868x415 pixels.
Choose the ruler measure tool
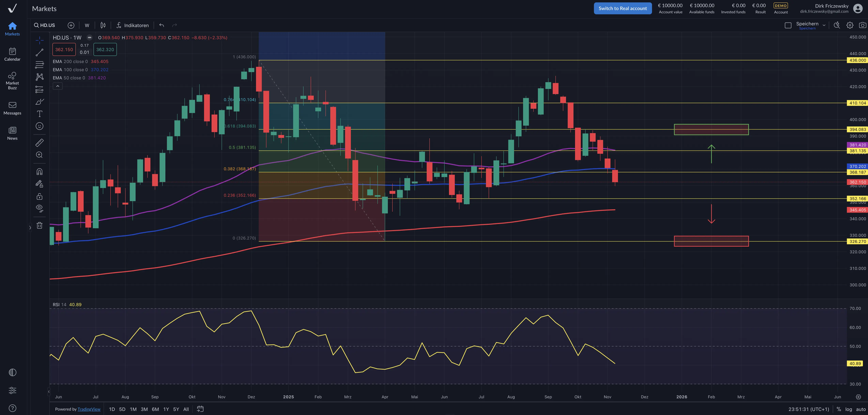coord(39,143)
